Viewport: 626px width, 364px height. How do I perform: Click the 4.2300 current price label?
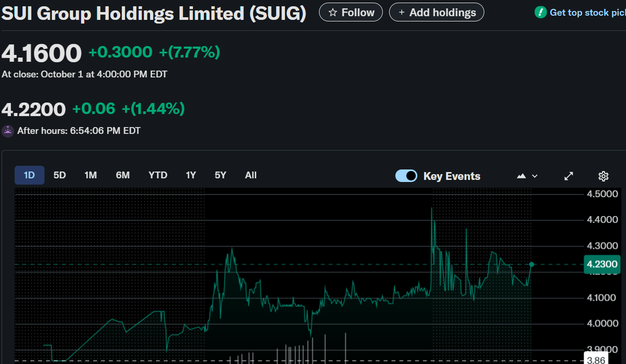pos(601,264)
